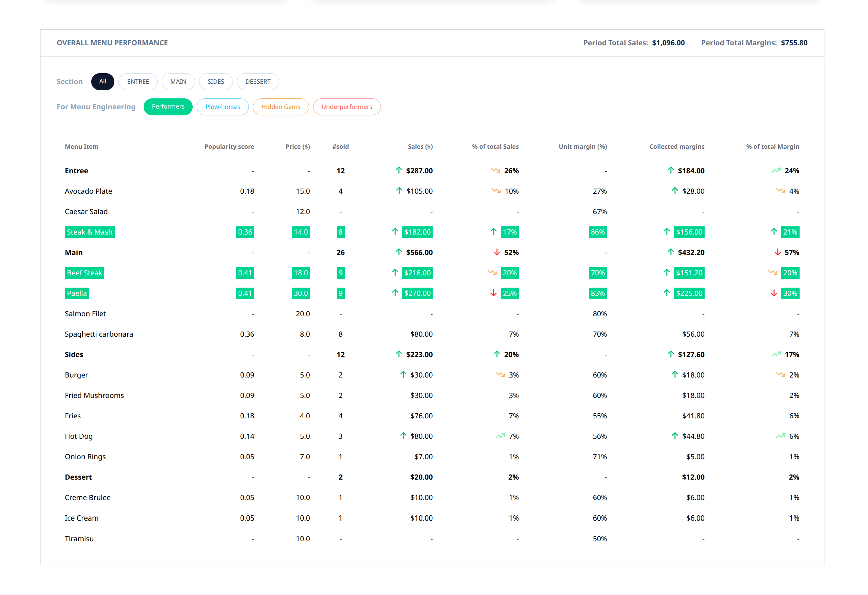
Task: Select the SIDES section pill
Action: 215,81
